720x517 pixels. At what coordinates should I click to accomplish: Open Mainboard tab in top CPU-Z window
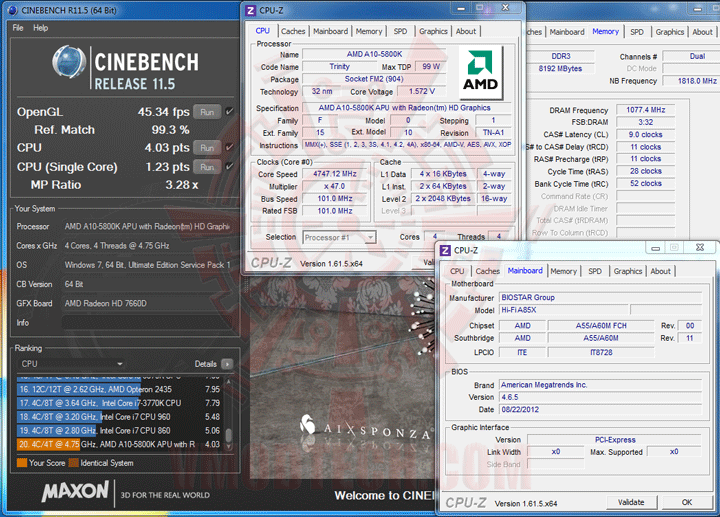point(331,31)
